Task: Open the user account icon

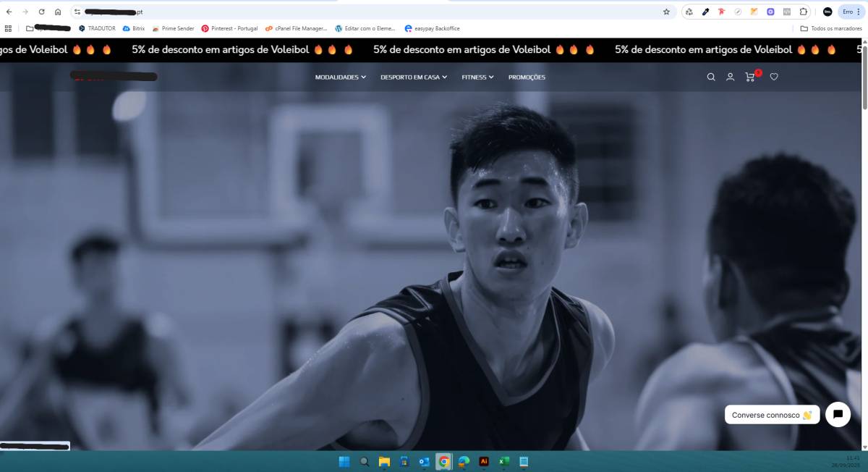Action: click(x=731, y=77)
